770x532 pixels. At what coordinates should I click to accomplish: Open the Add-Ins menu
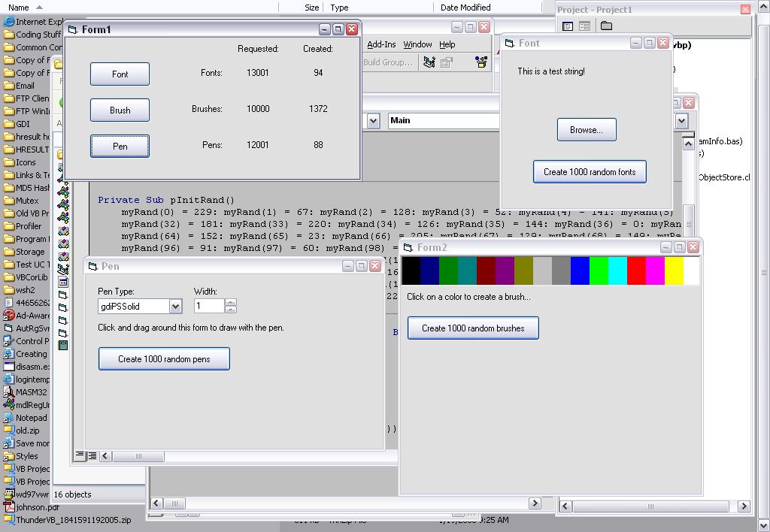(x=381, y=44)
